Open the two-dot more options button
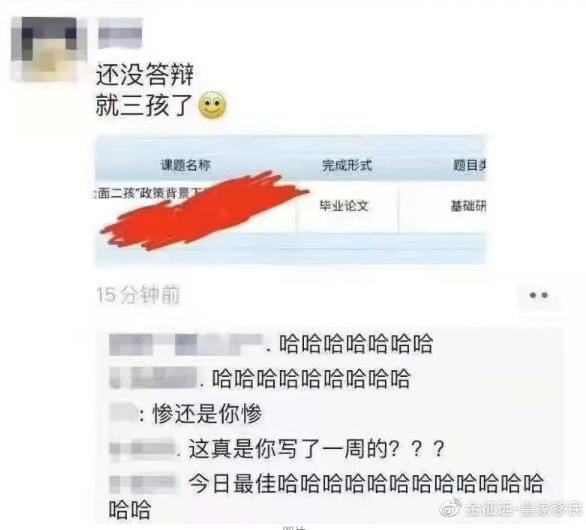The image size is (586, 530). [539, 295]
